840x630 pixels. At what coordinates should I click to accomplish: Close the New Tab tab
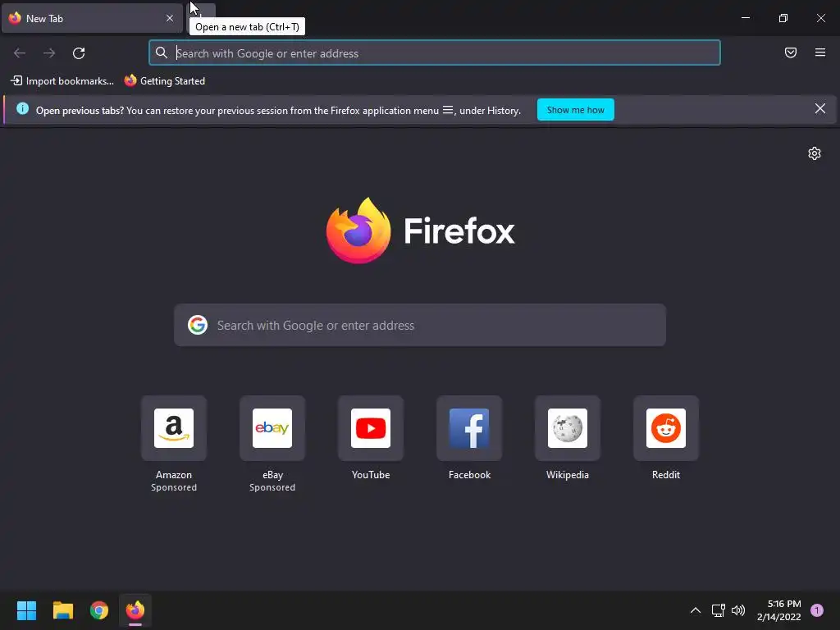click(x=170, y=18)
